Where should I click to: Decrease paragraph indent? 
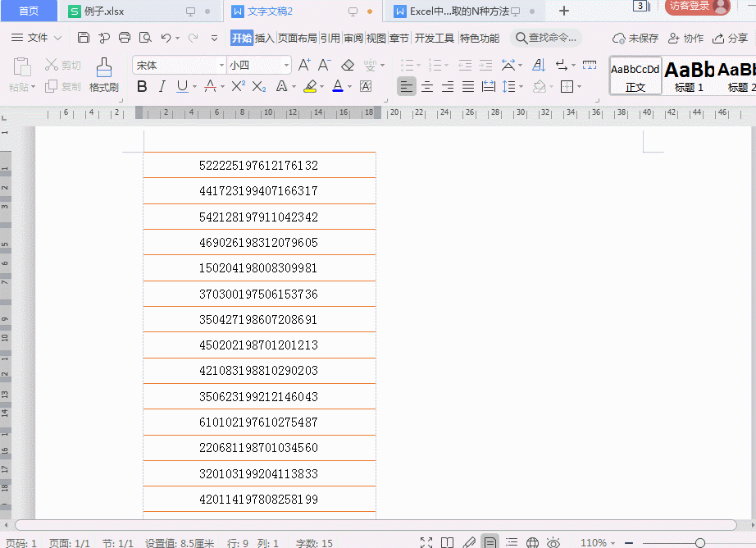click(465, 65)
